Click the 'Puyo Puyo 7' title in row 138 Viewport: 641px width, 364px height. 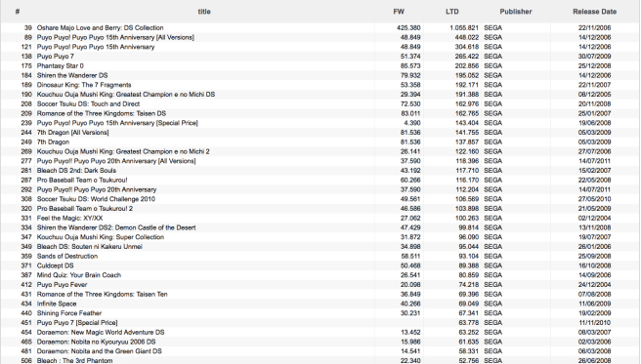point(55,57)
